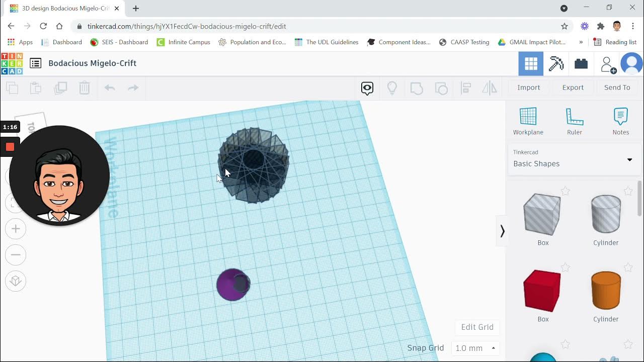
Task: Collapse the shapes panel chevron
Action: point(502,231)
